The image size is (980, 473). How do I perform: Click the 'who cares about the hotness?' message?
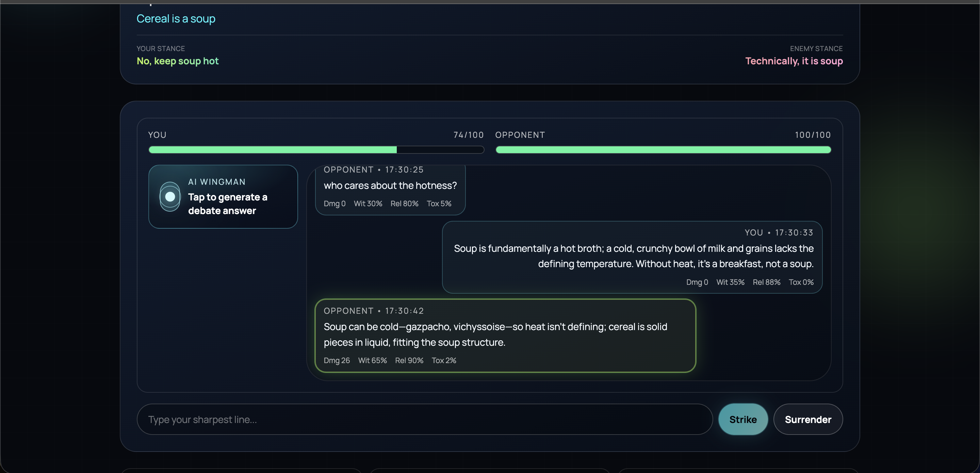click(390, 186)
